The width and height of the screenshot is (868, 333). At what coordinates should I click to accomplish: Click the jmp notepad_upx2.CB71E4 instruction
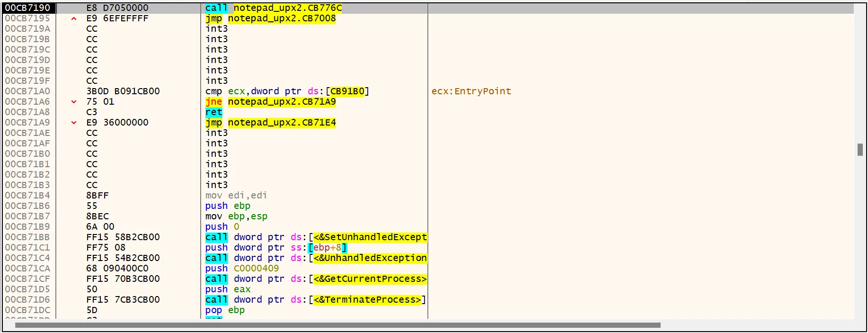tap(270, 123)
